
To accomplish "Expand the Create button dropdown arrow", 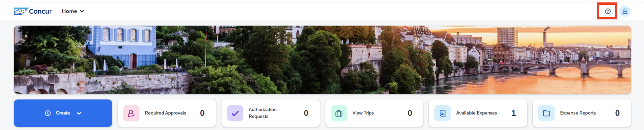I will (x=79, y=113).
